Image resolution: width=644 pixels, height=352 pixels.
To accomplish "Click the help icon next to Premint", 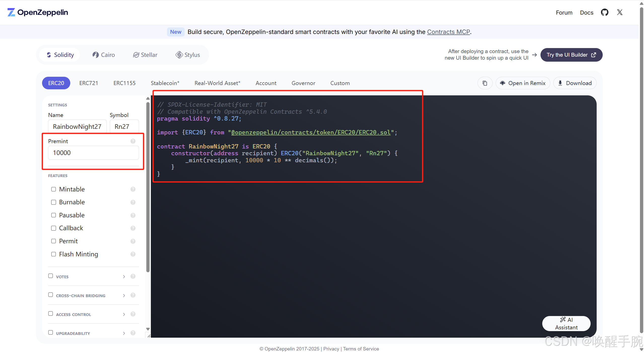I will tap(133, 141).
